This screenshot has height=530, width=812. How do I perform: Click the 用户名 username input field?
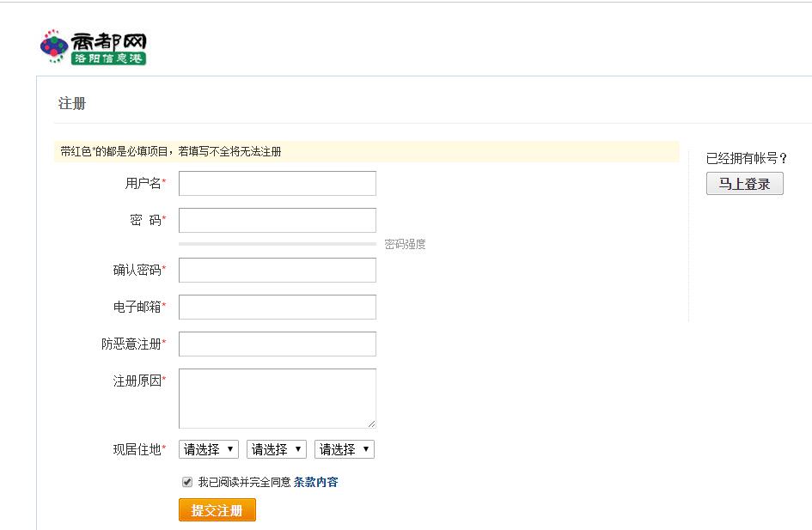pyautogui.click(x=277, y=183)
